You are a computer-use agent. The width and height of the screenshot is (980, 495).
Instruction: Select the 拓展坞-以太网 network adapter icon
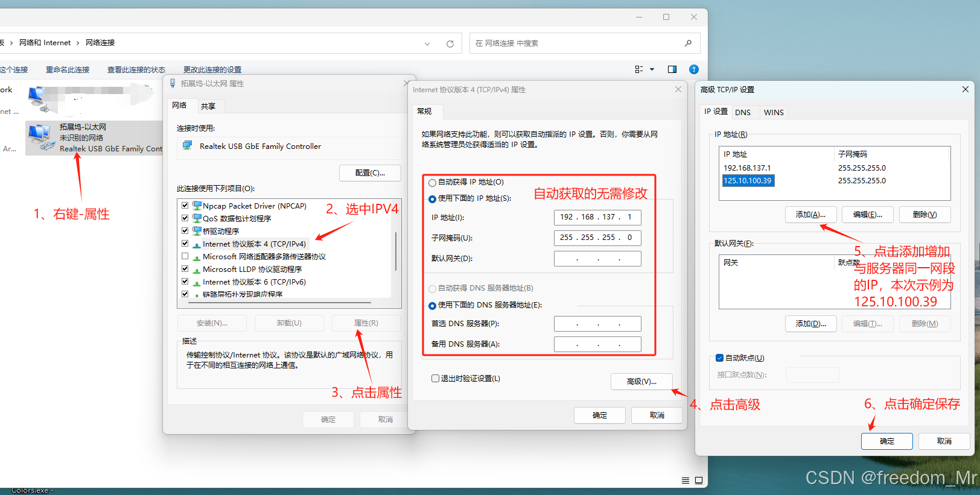(x=41, y=137)
